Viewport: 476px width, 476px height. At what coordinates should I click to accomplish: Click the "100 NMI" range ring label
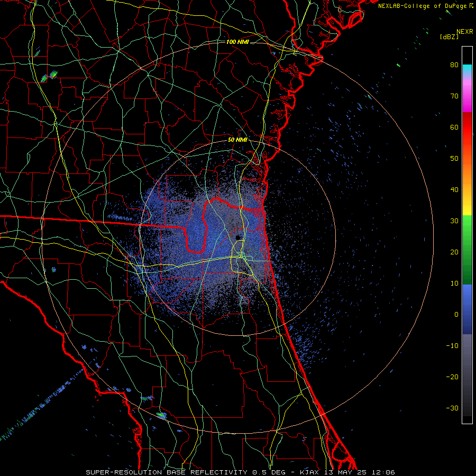coord(237,42)
